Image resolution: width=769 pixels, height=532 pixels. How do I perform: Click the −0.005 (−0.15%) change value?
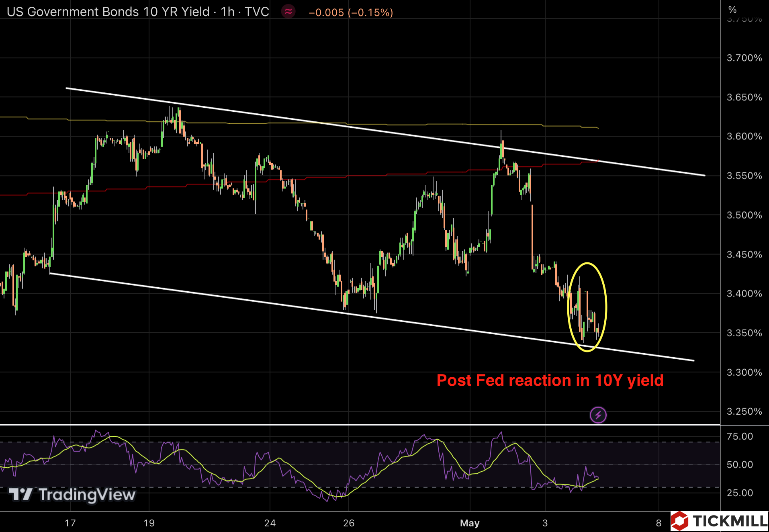tap(351, 12)
